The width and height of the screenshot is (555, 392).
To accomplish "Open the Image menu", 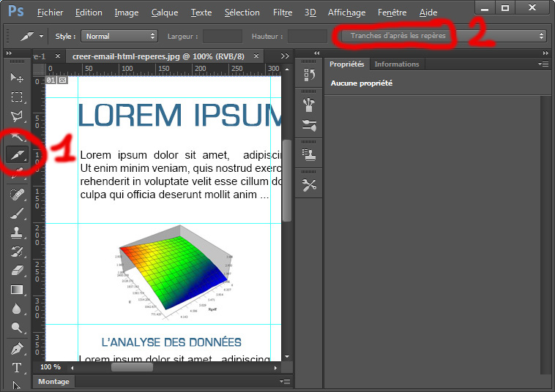I will (x=127, y=12).
